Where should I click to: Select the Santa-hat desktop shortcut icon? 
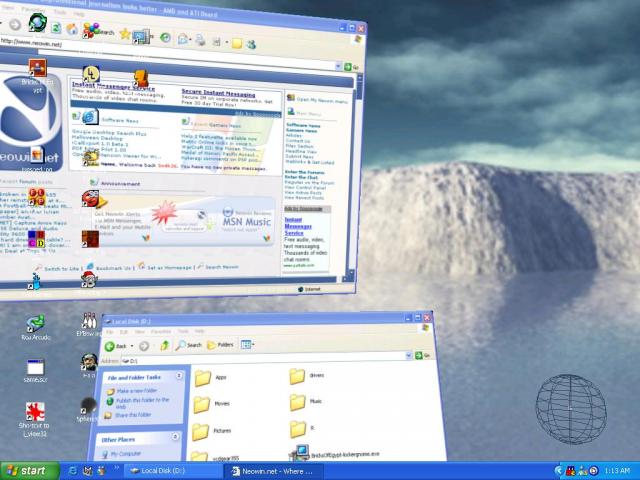[89, 279]
